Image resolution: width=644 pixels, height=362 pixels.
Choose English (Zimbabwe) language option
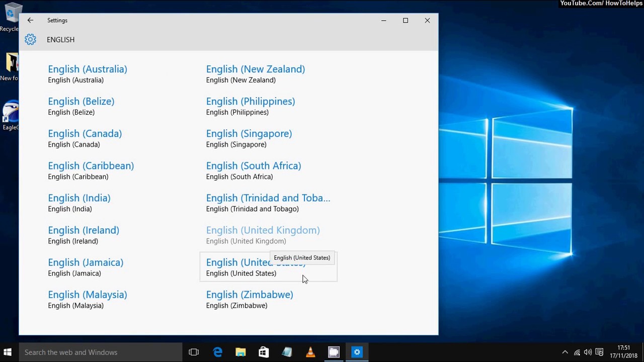pos(250,299)
